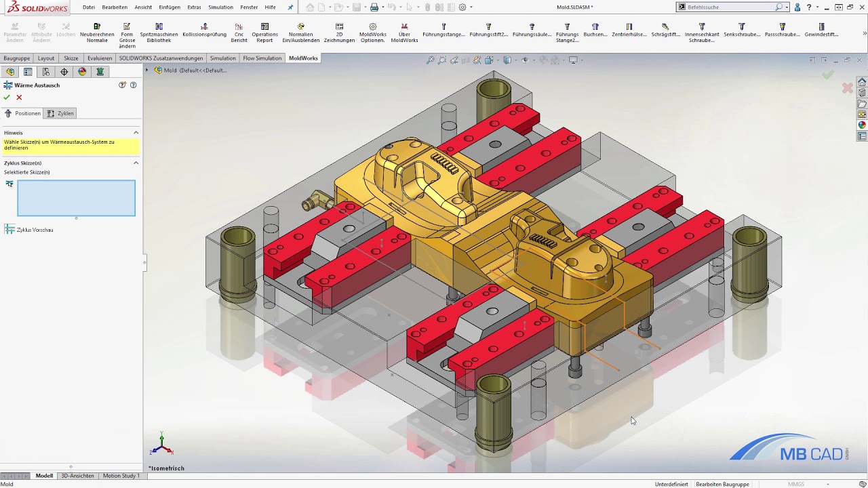This screenshot has height=488, width=868.
Task: Insert a Zentrierhülse component
Action: (x=629, y=30)
